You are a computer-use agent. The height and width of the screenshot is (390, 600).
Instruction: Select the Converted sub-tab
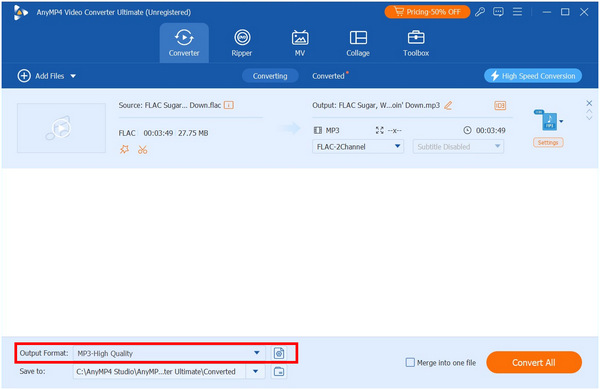point(328,76)
